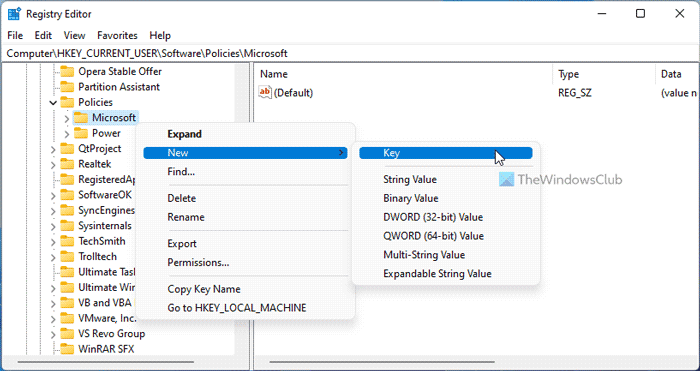
Task: Choose Rename in the context menu
Action: coord(245,217)
